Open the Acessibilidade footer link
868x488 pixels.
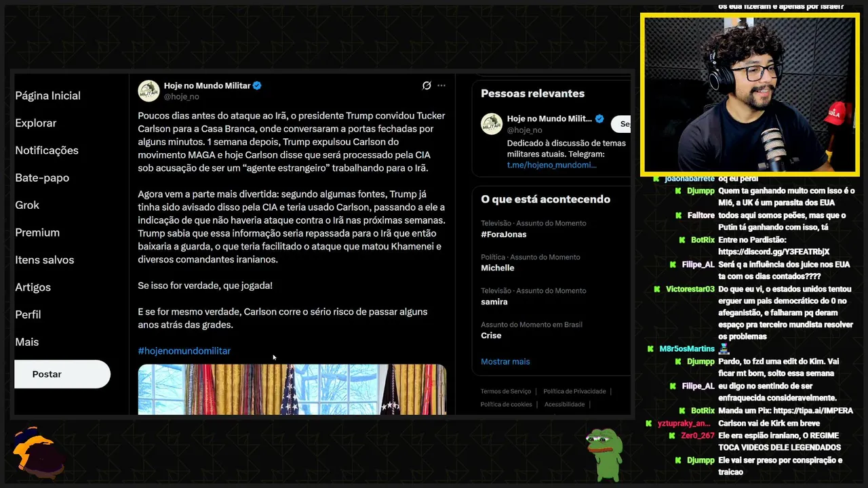click(x=564, y=404)
